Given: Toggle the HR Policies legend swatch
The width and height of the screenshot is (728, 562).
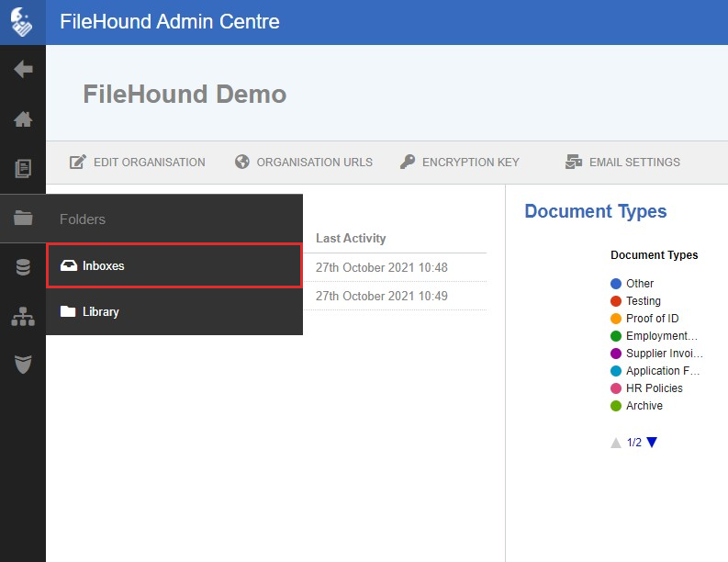Looking at the screenshot, I should click(x=616, y=388).
